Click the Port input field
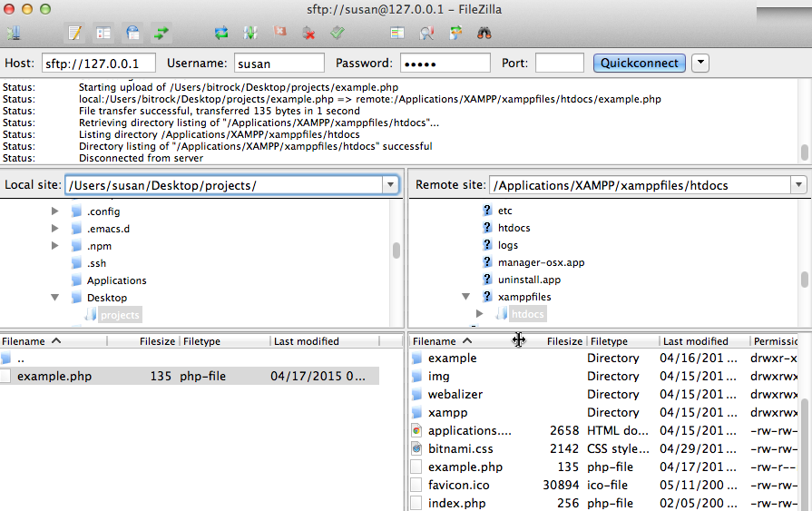The image size is (812, 511). click(x=559, y=64)
